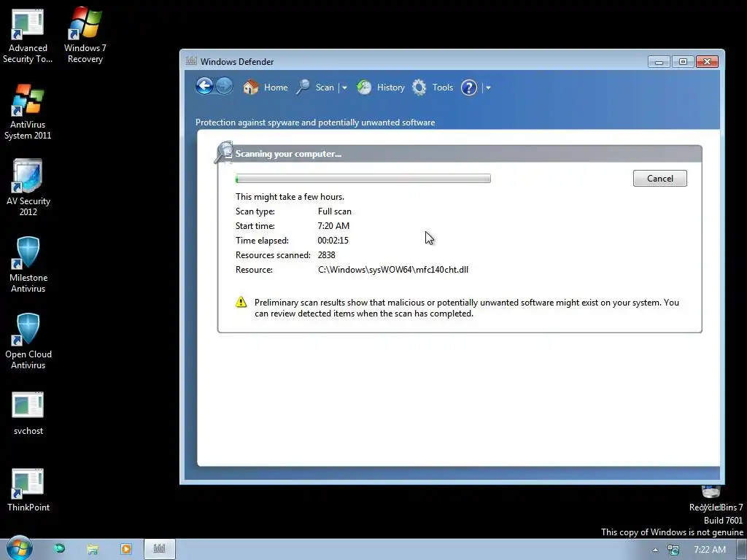Go back with the blue back arrow
The width and height of the screenshot is (747, 560).
[204, 87]
